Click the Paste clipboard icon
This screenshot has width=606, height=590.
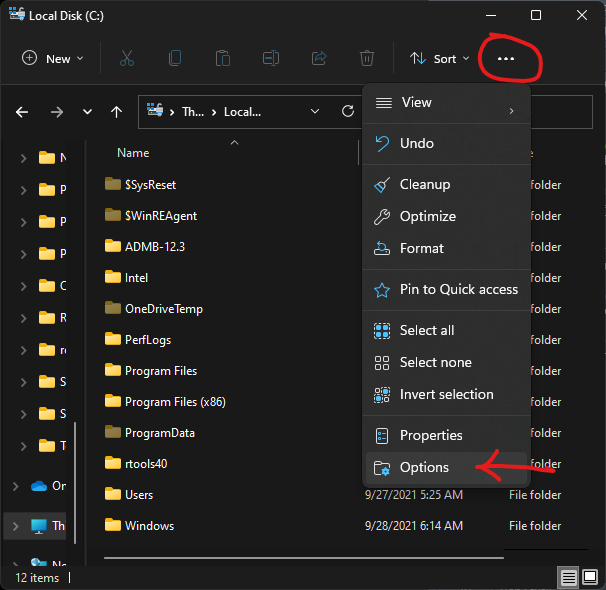[x=223, y=59]
